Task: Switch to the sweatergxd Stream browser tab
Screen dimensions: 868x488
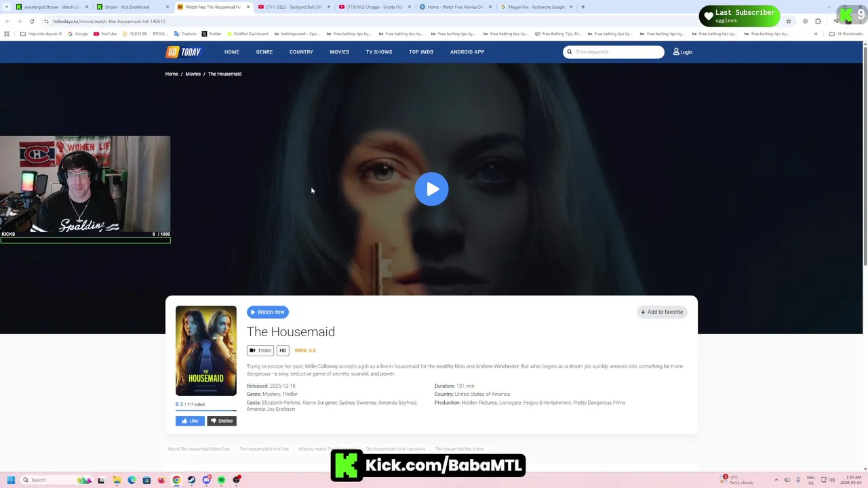Action: (x=52, y=7)
